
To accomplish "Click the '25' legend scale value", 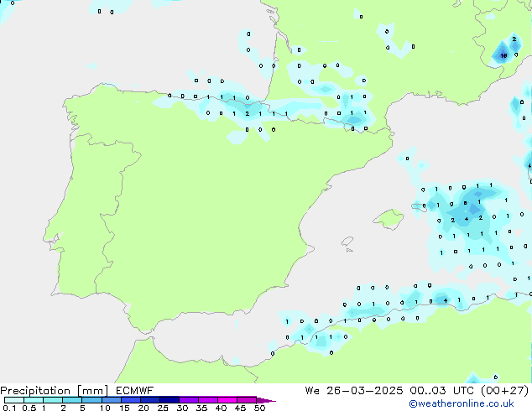I will point(163,408).
